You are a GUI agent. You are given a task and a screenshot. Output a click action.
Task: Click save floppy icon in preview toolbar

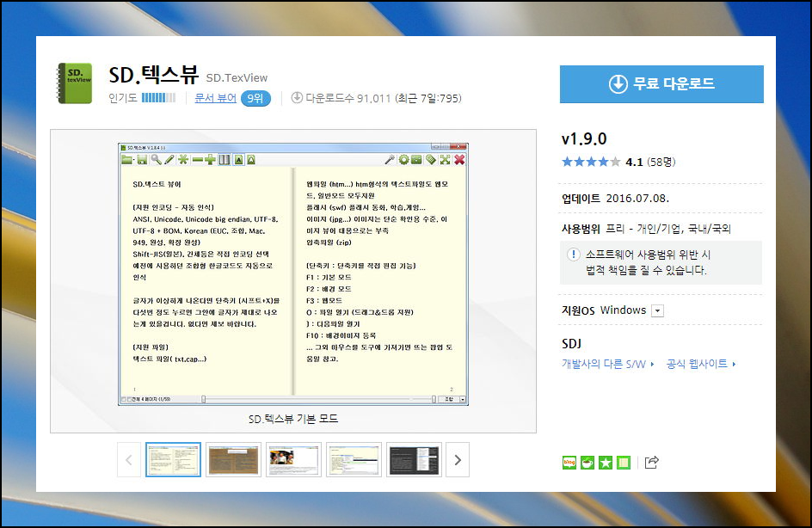(x=143, y=159)
